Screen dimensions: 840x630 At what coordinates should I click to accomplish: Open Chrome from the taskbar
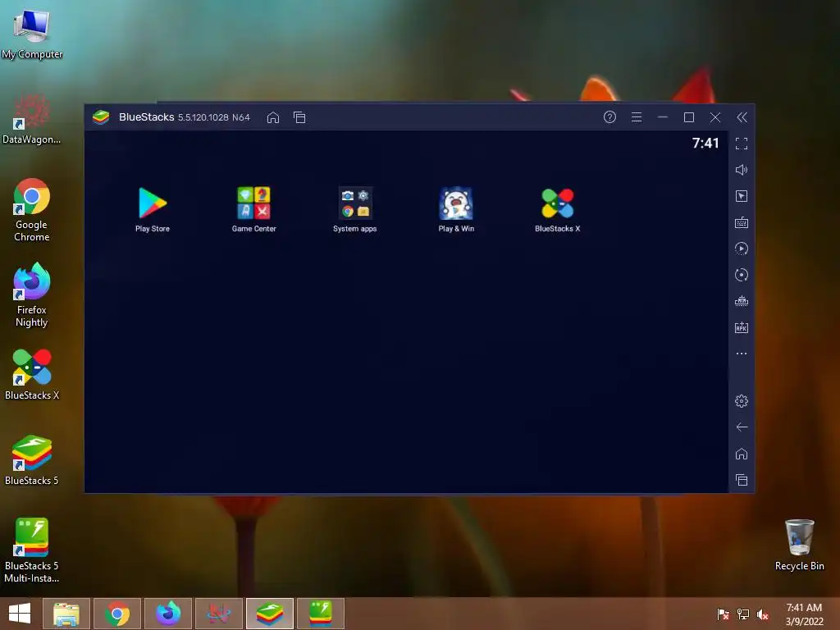[117, 614]
